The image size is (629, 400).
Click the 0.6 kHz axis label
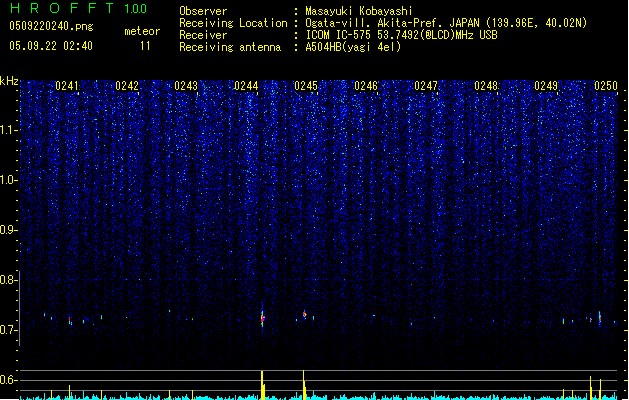tap(8, 380)
